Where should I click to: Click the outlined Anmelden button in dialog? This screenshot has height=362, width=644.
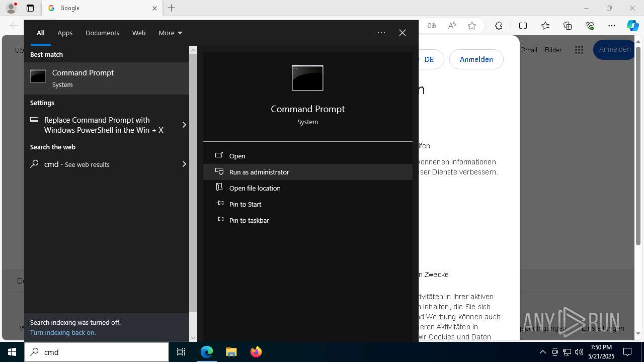coord(476,59)
